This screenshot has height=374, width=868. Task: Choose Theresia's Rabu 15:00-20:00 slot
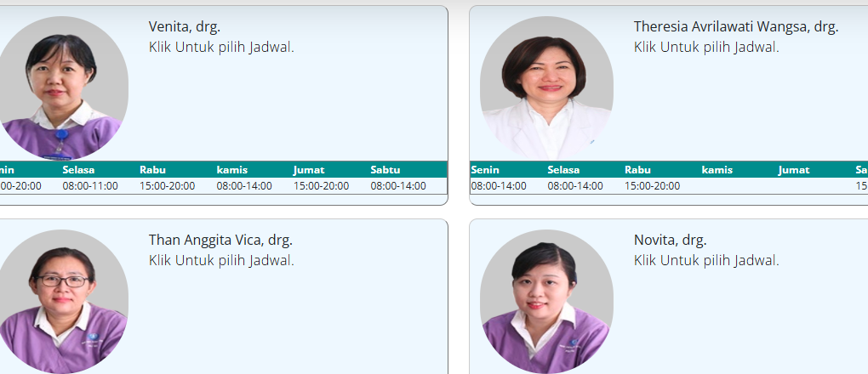(x=653, y=186)
